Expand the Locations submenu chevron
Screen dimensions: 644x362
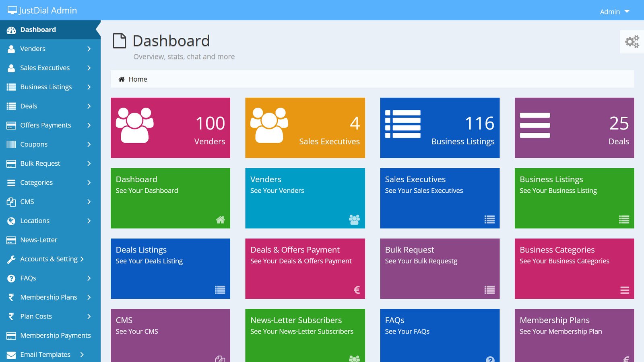pos(89,221)
